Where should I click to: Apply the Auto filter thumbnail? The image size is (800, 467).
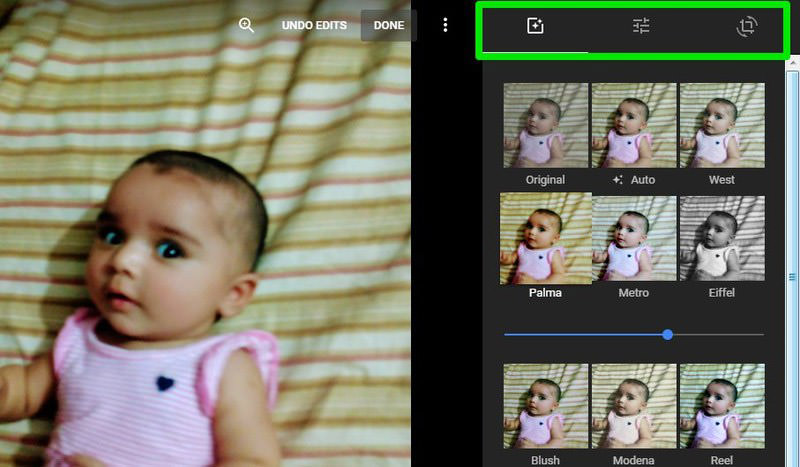pos(634,126)
